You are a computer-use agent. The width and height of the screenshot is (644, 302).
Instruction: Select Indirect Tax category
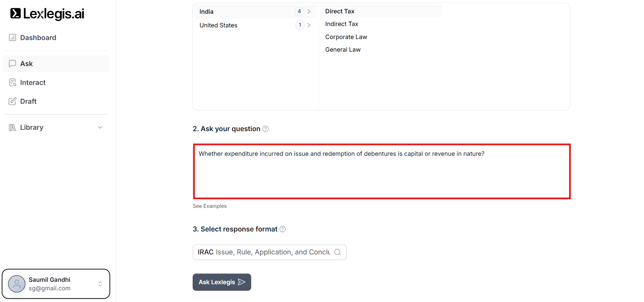tap(342, 24)
